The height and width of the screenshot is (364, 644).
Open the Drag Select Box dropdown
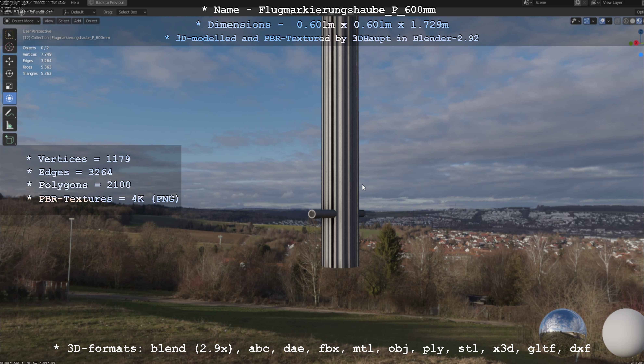coord(132,12)
